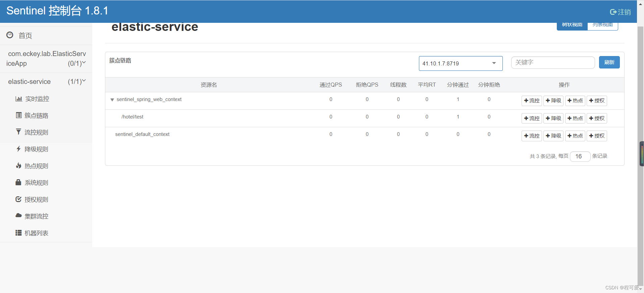The height and width of the screenshot is (293, 644).
Task: Add 流控 rule for sentinel_default_context
Action: 532,136
